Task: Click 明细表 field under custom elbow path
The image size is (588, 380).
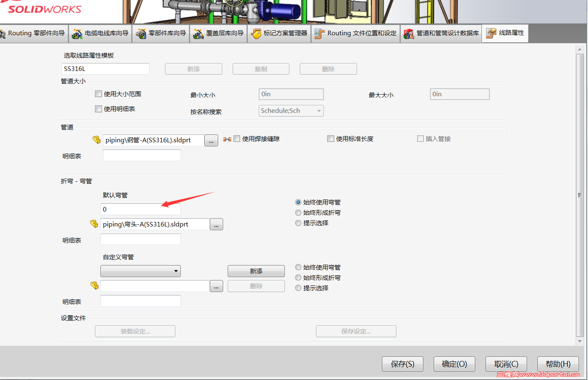Action: pyautogui.click(x=141, y=301)
